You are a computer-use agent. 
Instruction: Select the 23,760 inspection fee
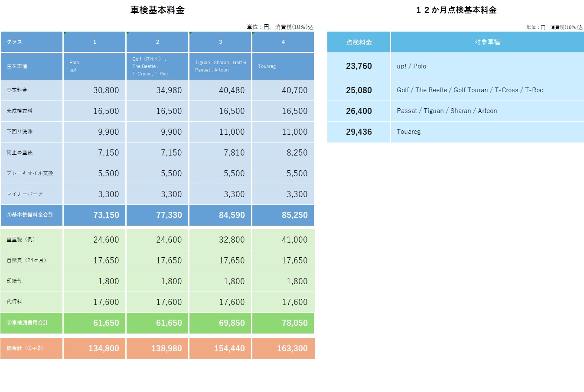[359, 66]
